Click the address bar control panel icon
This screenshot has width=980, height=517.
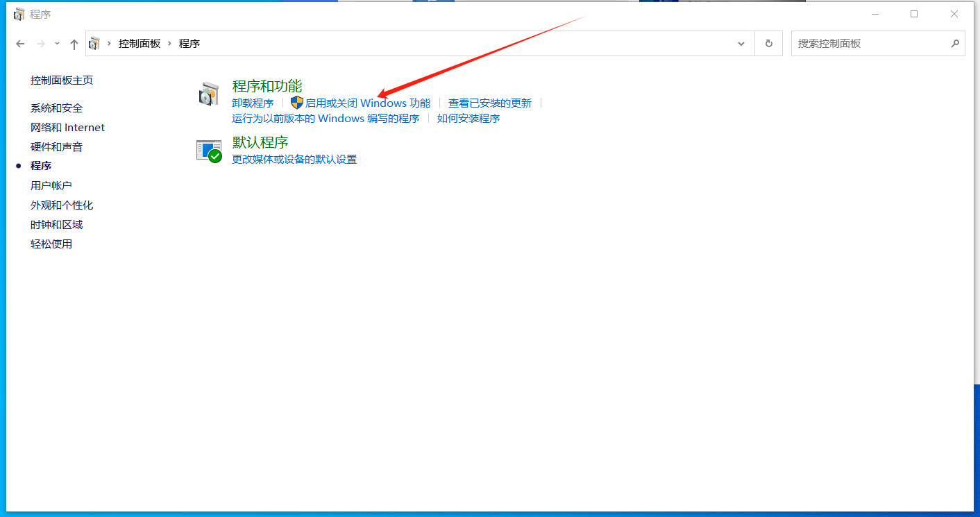pos(94,43)
